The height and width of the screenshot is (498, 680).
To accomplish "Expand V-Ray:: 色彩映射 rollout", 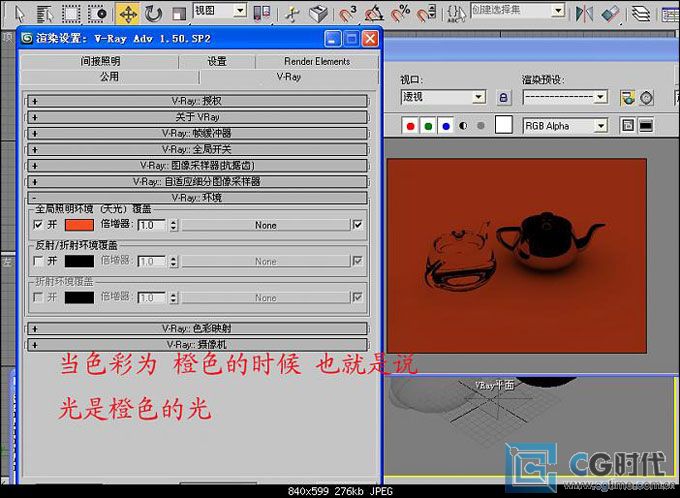I will [197, 328].
